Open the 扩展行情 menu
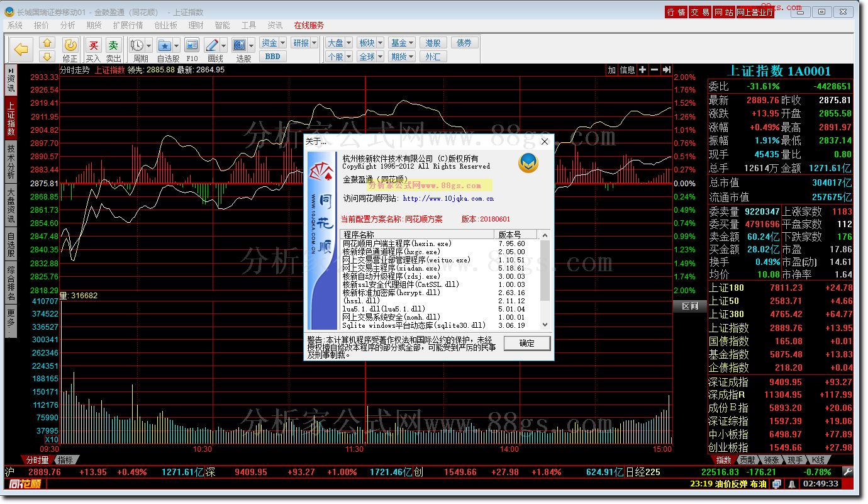 coord(128,25)
